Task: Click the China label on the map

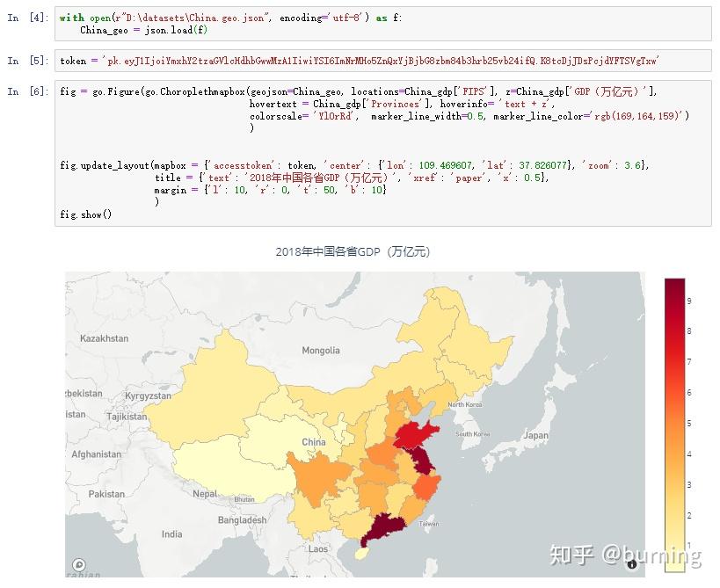Action: [313, 442]
